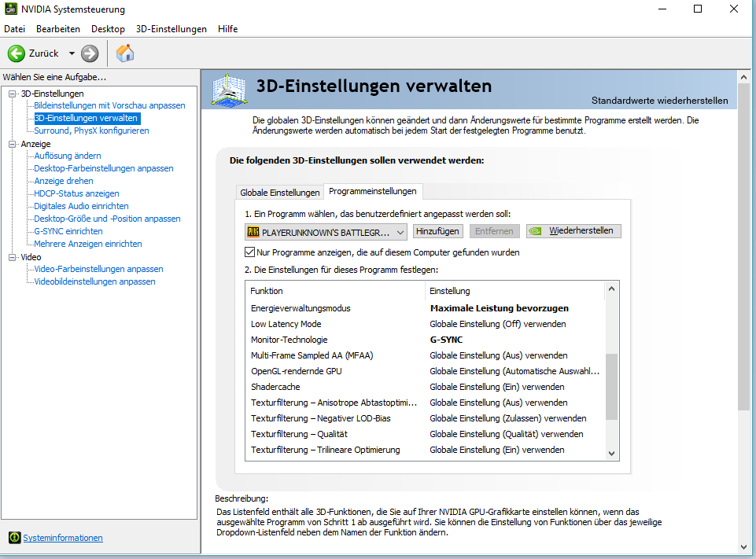Click the Hinzufügen button

click(437, 231)
